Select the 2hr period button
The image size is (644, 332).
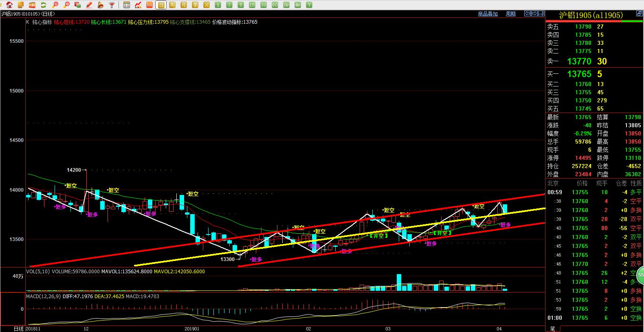286,5
